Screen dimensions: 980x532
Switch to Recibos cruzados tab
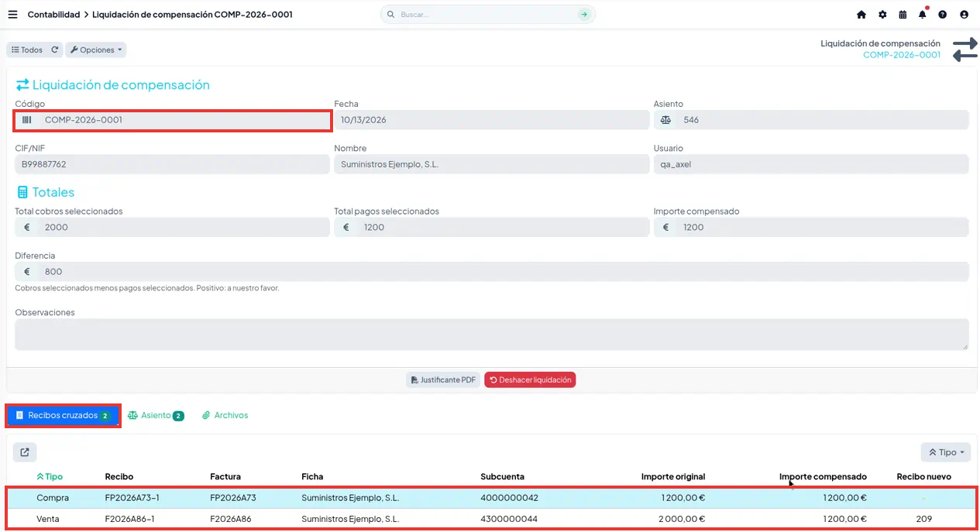pos(63,416)
